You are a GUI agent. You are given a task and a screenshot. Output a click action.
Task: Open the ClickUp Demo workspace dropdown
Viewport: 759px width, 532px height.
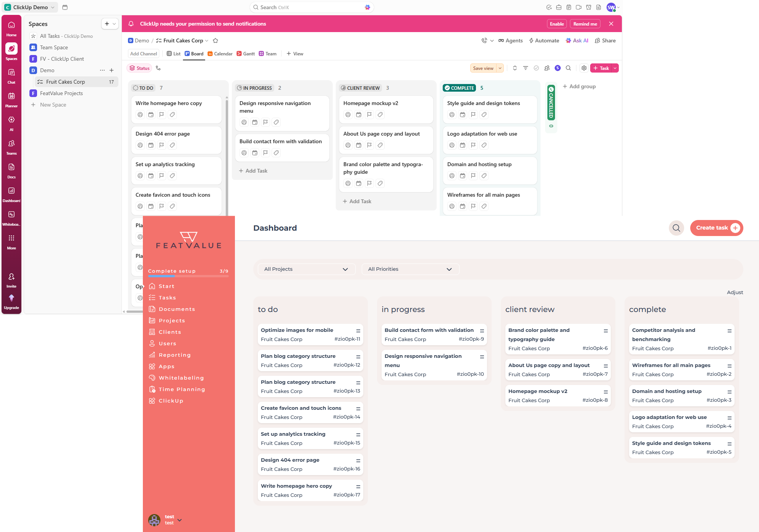tap(31, 7)
